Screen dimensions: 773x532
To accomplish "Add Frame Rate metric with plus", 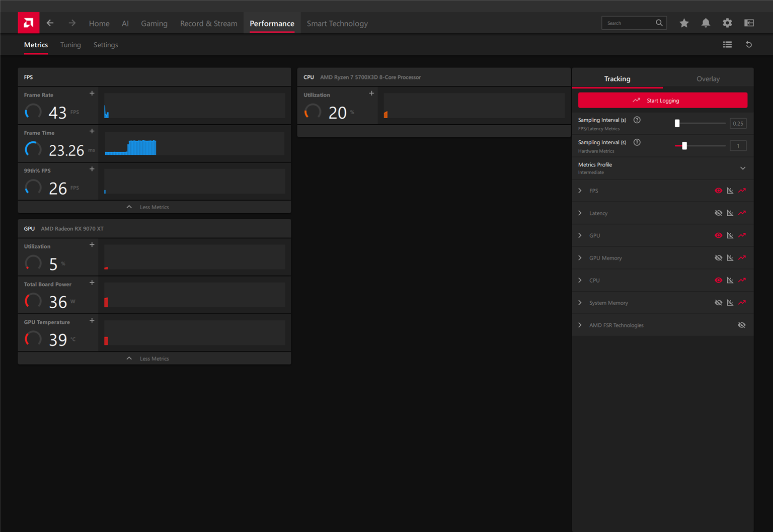I will coord(92,94).
